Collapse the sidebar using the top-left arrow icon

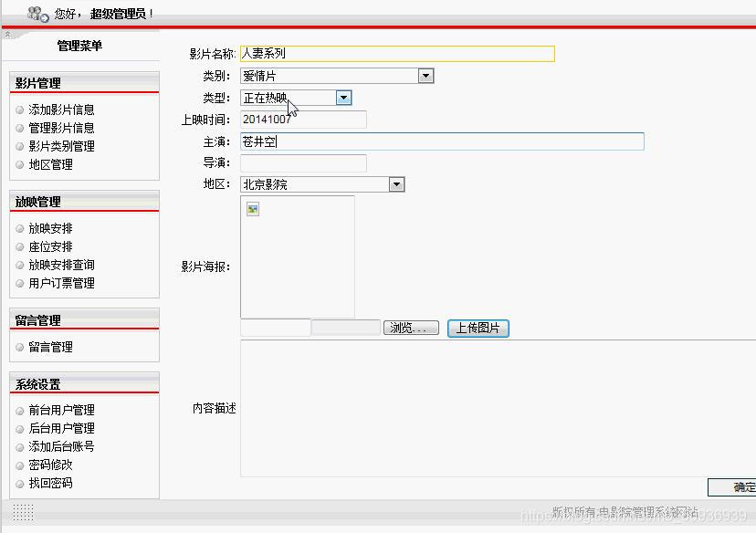pyautogui.click(x=7, y=34)
